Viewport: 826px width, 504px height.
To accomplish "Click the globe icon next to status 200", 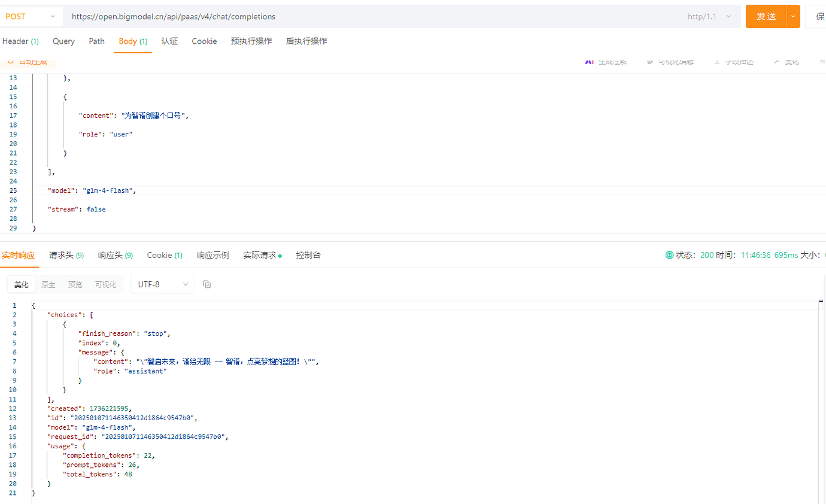I will (669, 255).
